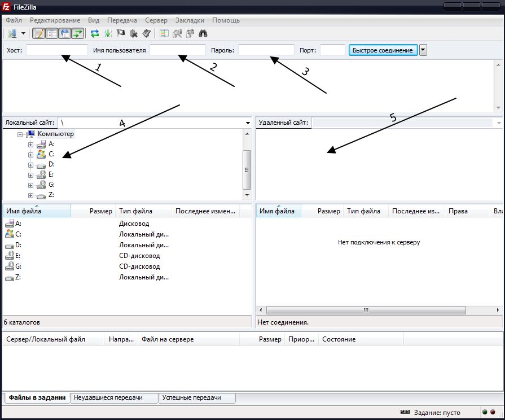Open the Файл menu
Image resolution: width=505 pixels, height=420 pixels.
(14, 20)
